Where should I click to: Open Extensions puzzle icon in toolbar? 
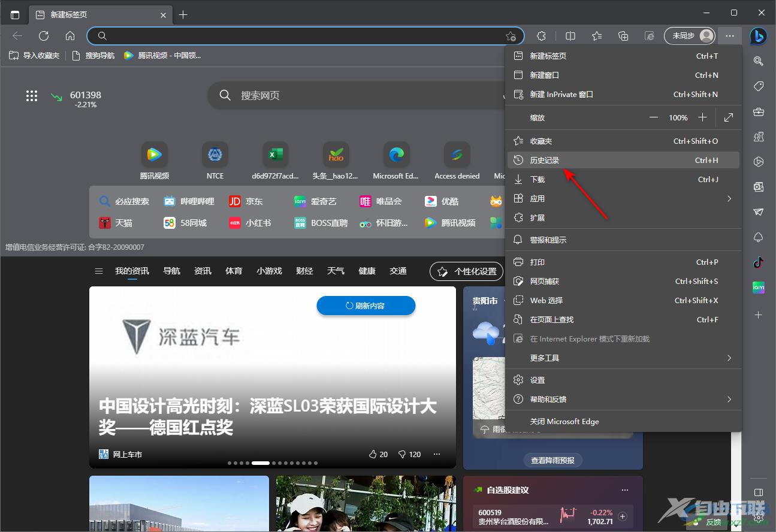(x=542, y=36)
